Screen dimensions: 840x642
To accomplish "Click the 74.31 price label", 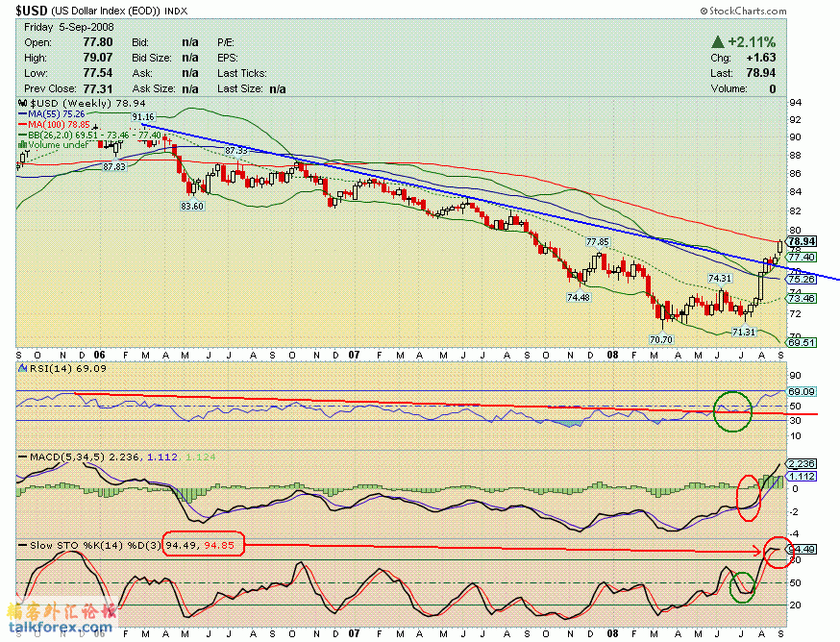I will point(720,278).
